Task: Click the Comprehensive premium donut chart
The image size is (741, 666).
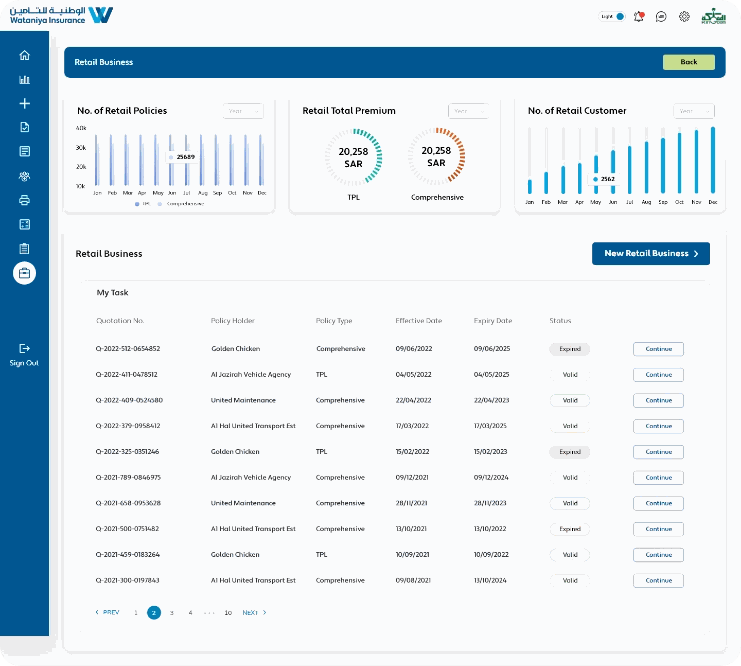Action: [436, 156]
